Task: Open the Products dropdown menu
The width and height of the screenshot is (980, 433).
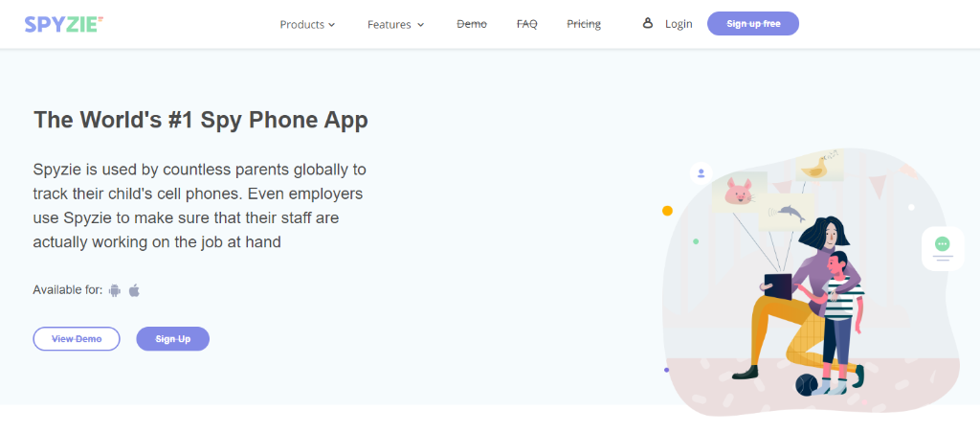Action: coord(307,24)
